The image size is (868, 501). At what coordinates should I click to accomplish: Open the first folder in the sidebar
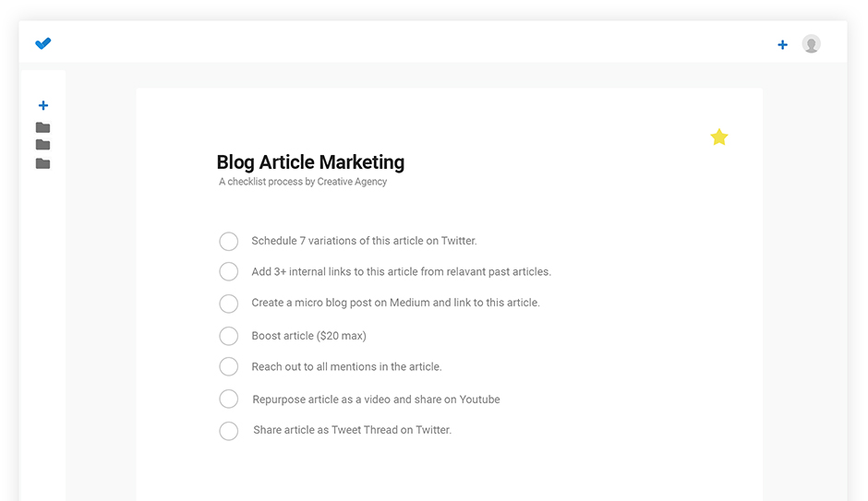pyautogui.click(x=42, y=127)
